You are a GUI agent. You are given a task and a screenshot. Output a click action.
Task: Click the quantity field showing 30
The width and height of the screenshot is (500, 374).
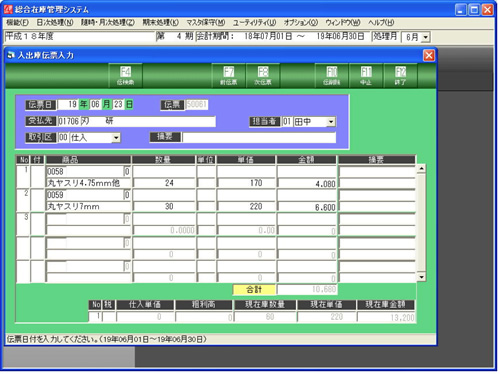click(164, 207)
